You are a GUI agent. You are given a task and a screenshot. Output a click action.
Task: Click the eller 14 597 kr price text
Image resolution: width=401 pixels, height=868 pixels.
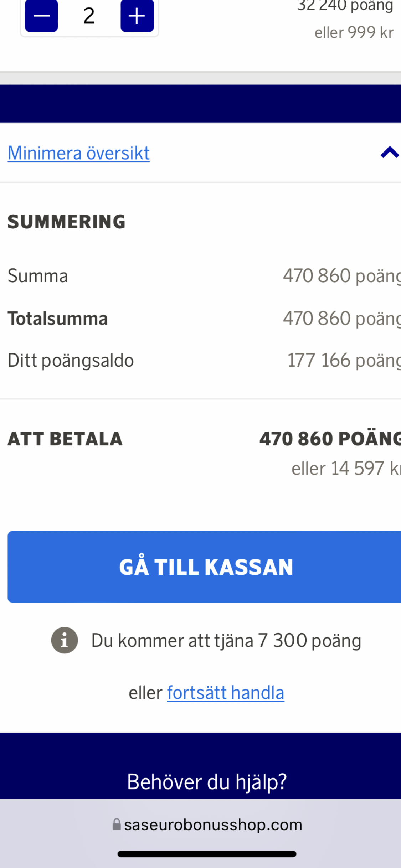coord(346,468)
